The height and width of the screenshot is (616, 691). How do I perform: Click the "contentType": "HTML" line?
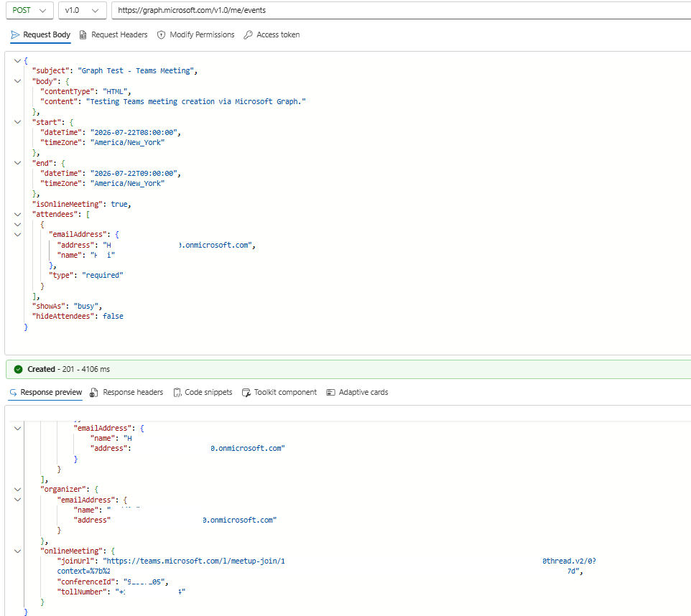tap(85, 91)
